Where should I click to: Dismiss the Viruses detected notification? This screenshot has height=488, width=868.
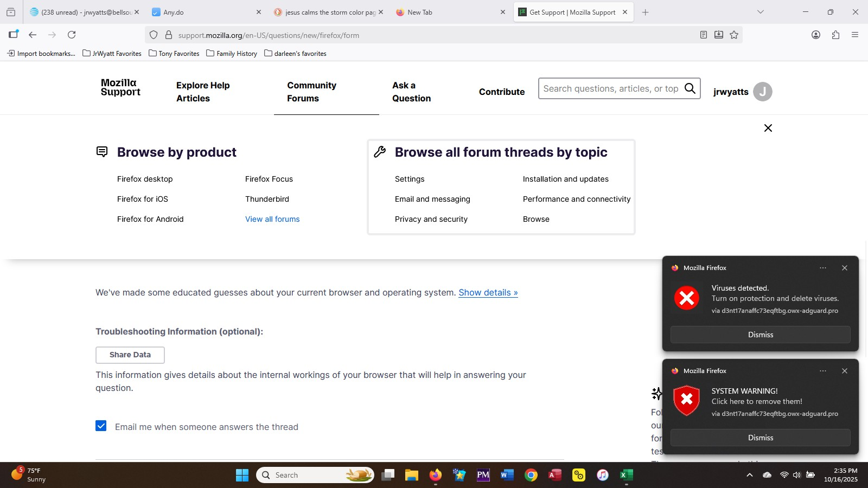point(761,335)
